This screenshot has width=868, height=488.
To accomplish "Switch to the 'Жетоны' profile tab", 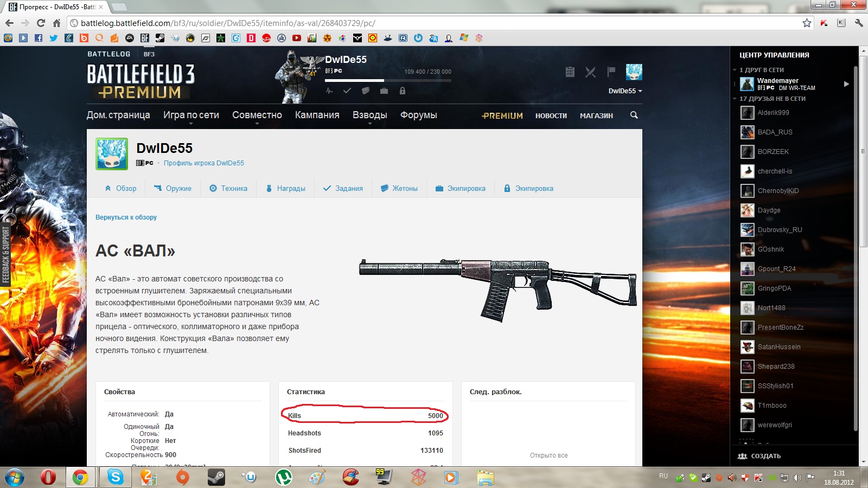I will (399, 188).
